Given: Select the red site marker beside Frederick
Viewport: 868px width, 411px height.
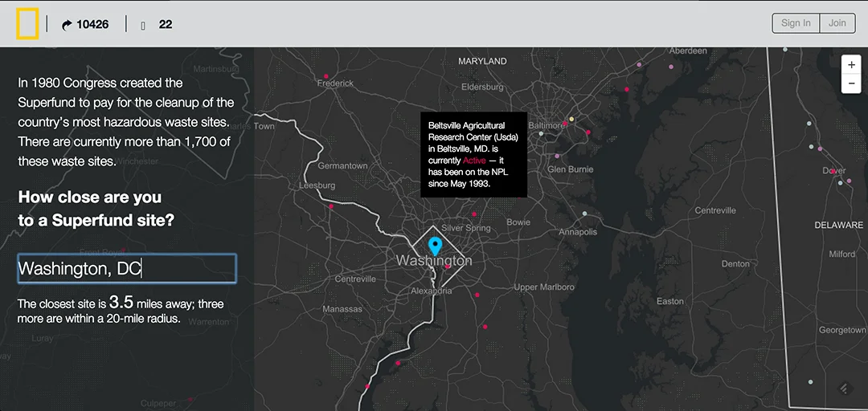Looking at the screenshot, I should click(x=325, y=75).
